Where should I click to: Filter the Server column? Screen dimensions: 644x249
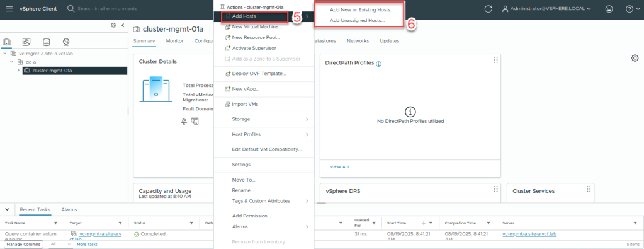(635, 223)
